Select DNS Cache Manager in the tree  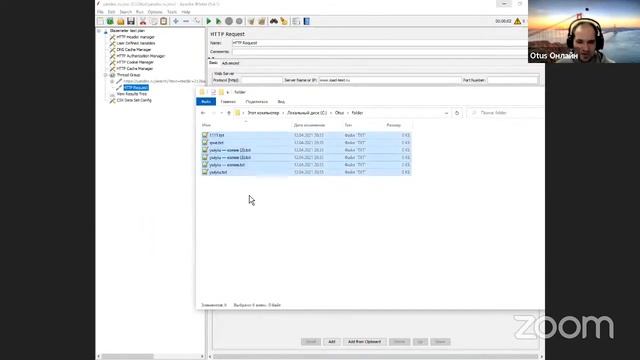(133, 49)
